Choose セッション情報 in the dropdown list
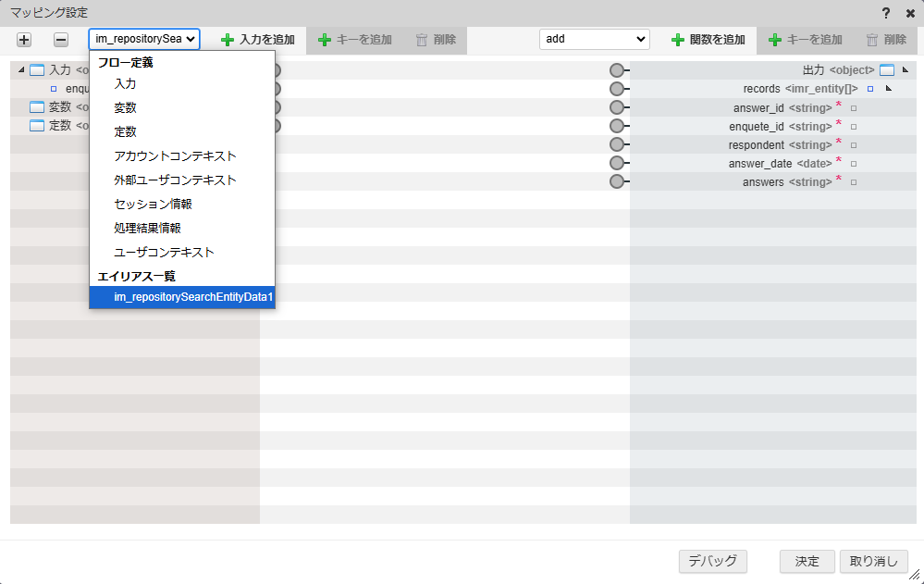Screen dimensions: 924x584 [153, 204]
